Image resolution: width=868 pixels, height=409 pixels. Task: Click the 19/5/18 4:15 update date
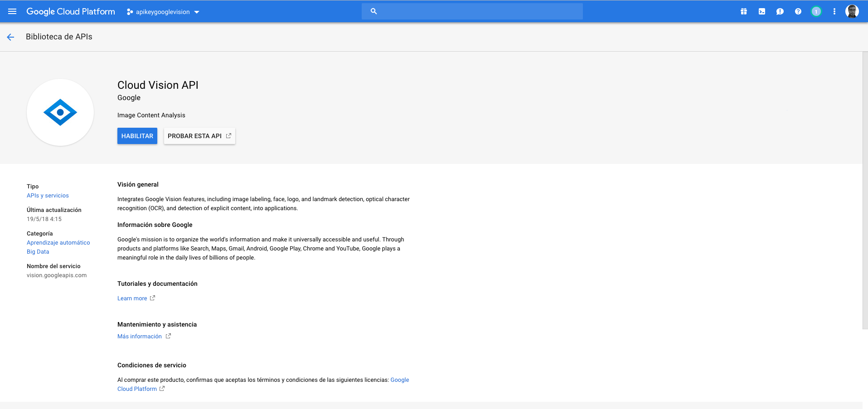(44, 219)
